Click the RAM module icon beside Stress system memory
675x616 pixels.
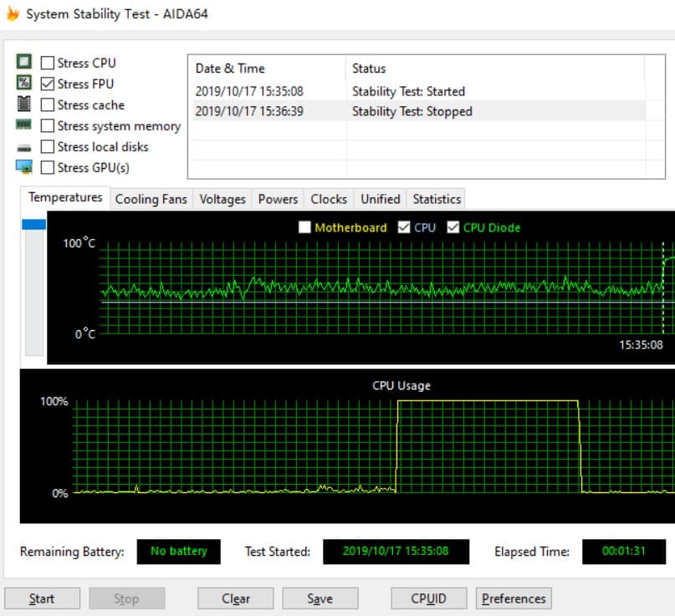click(x=23, y=125)
